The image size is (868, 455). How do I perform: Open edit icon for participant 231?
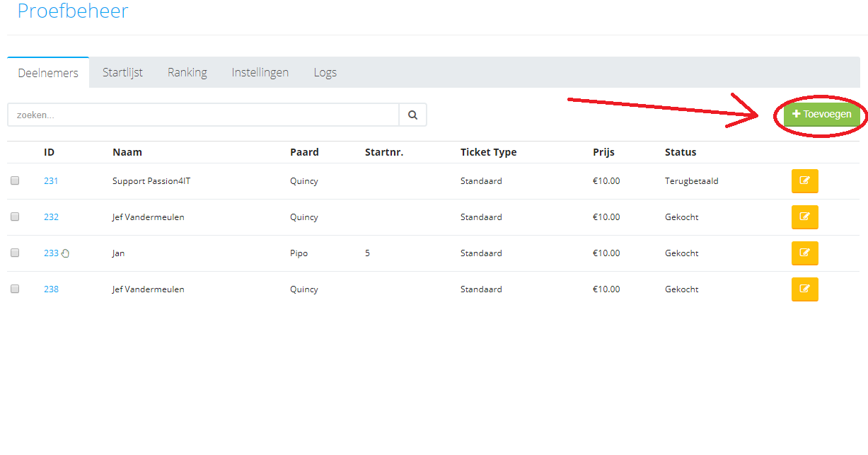coord(804,181)
